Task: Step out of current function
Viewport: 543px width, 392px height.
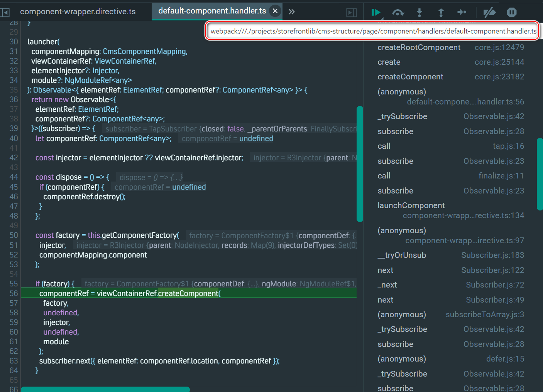Action: tap(441, 13)
